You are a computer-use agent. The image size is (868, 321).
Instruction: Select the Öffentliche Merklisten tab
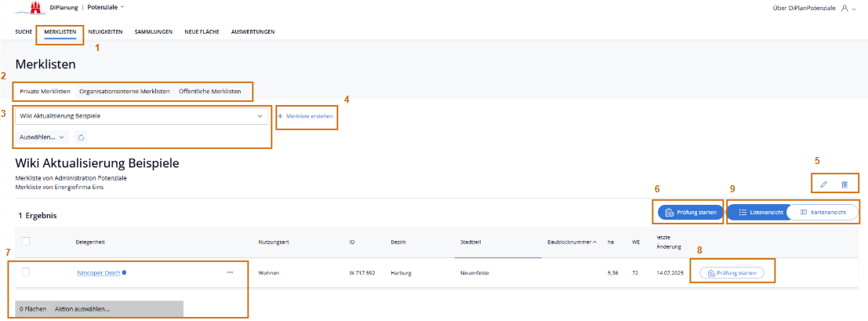[210, 91]
